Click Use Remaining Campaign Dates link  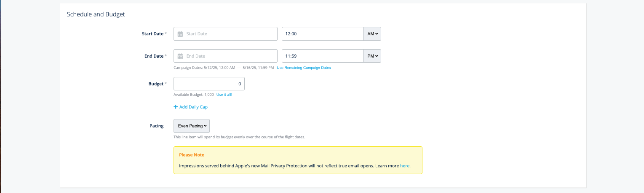[304, 68]
